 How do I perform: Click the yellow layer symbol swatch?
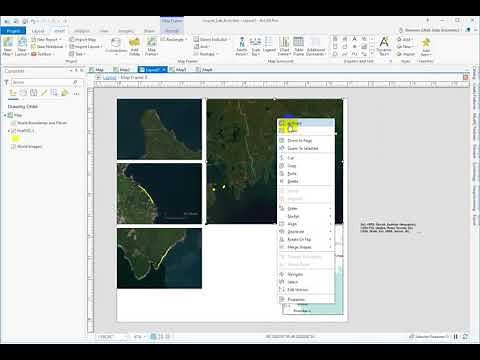(x=16, y=139)
